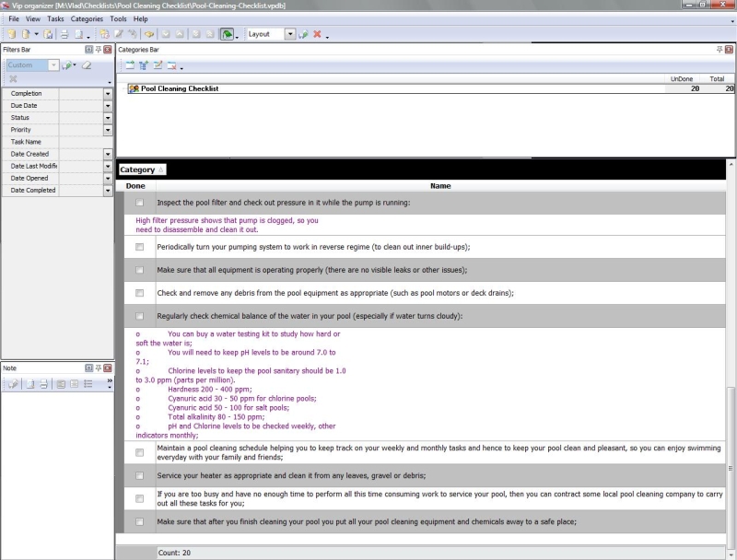737x560 pixels.
Task: Mark 'Maintain a pool cleaning schedule' as done
Action: (x=140, y=453)
